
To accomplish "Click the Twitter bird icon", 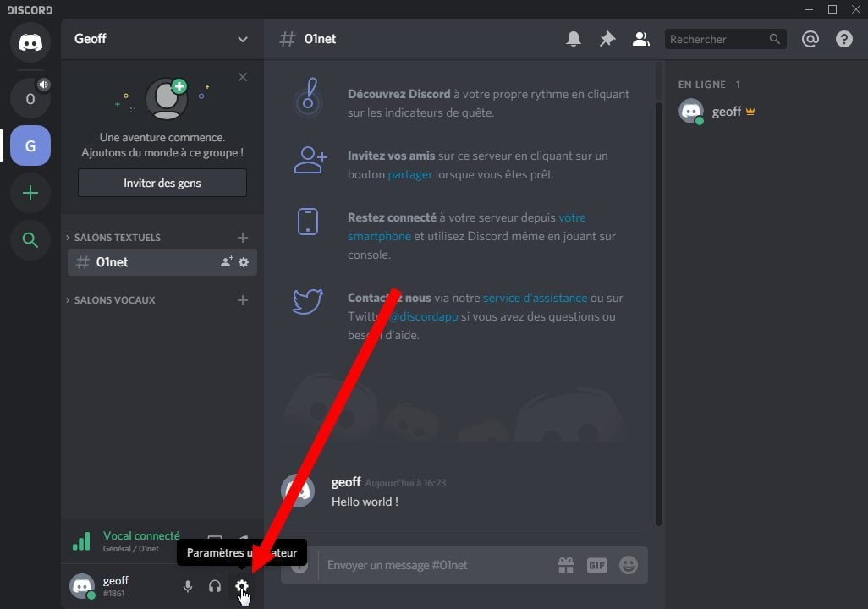I will pyautogui.click(x=308, y=302).
